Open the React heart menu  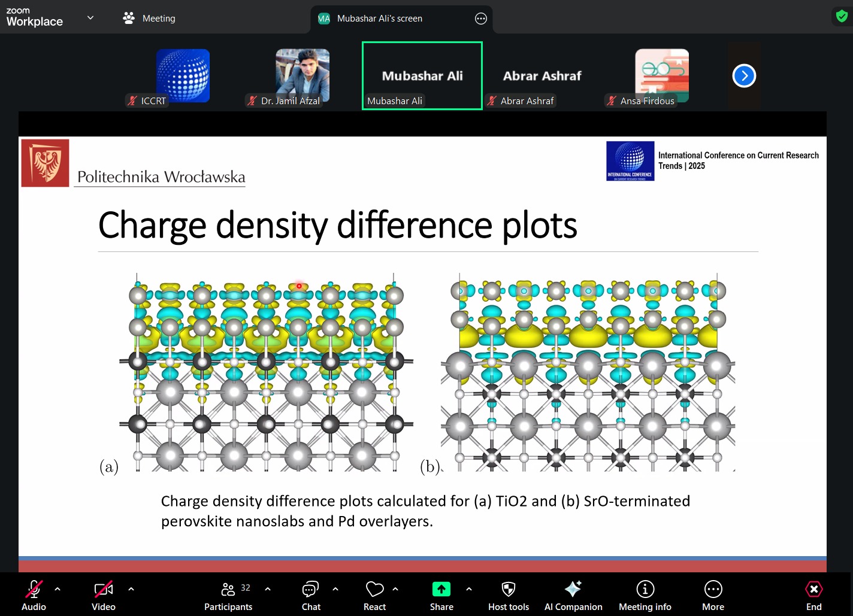(375, 596)
